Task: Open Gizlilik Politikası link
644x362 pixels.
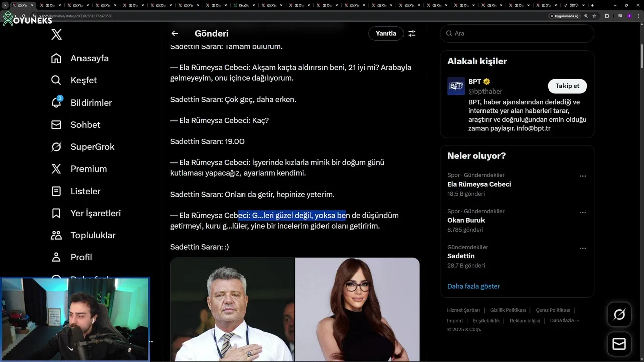Action: click(x=508, y=310)
